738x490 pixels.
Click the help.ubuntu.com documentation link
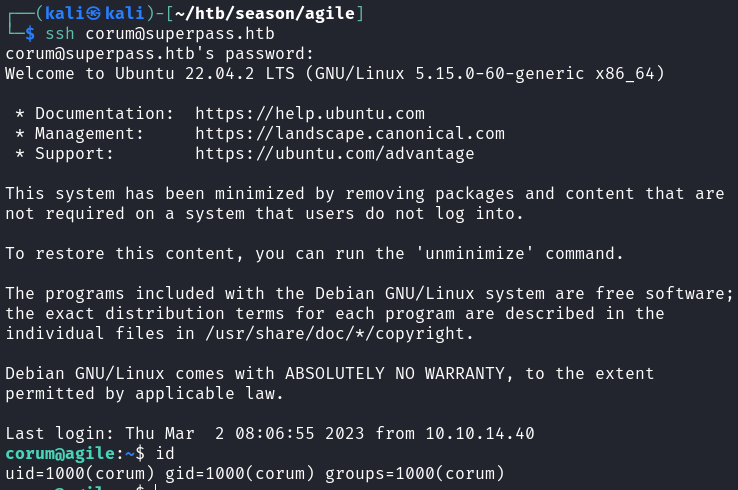[x=310, y=114]
